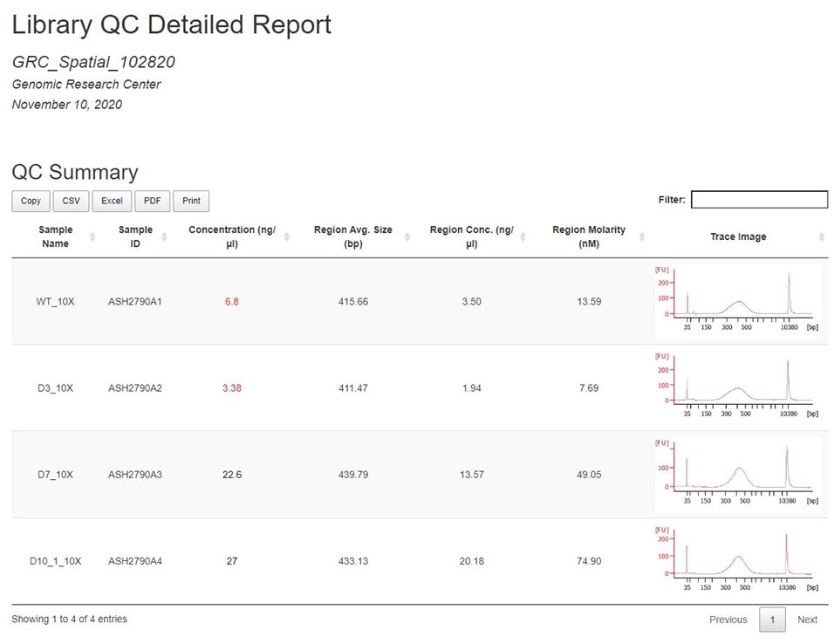Export the table to Excel

tap(112, 201)
